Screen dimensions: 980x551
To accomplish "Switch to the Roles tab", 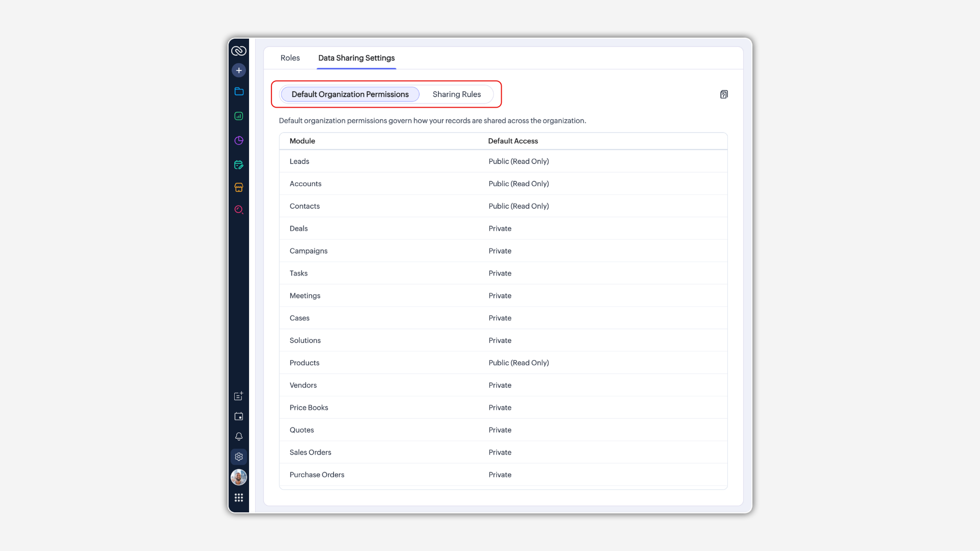I will pyautogui.click(x=290, y=58).
